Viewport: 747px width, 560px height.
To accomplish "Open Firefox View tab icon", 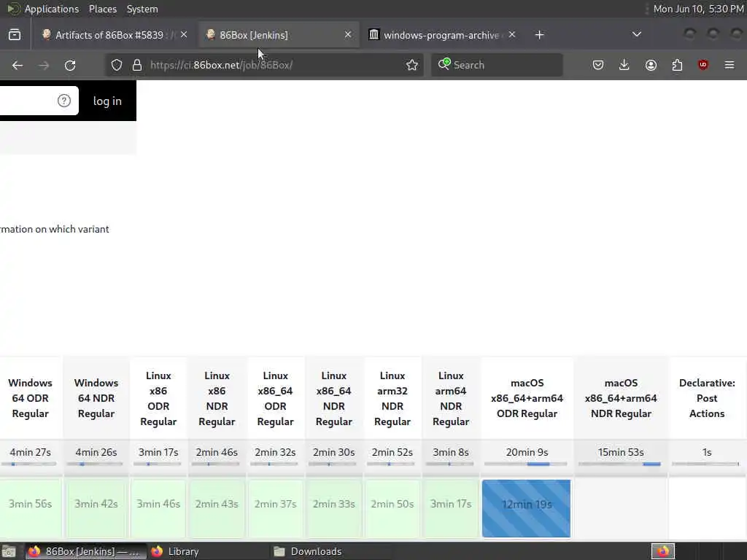I will [15, 35].
